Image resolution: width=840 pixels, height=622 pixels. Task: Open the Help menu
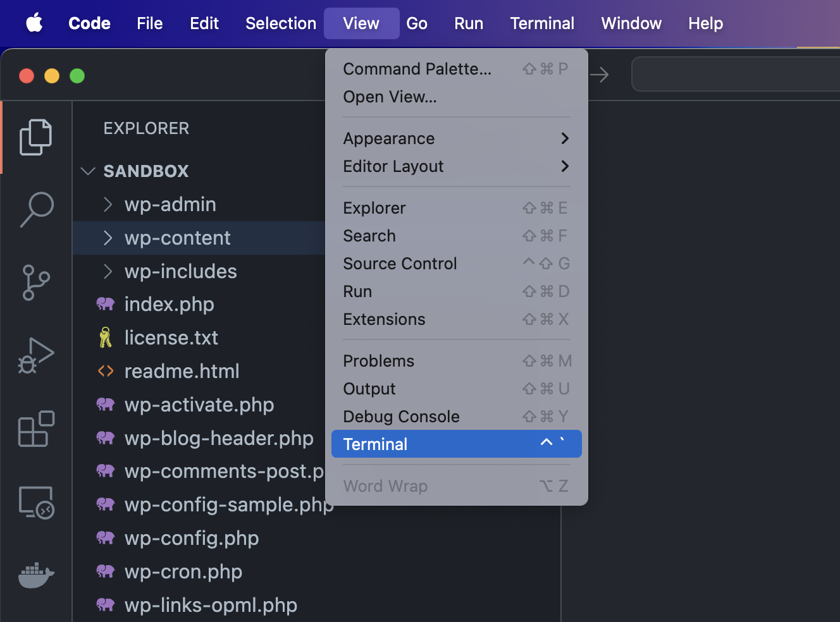pos(705,23)
